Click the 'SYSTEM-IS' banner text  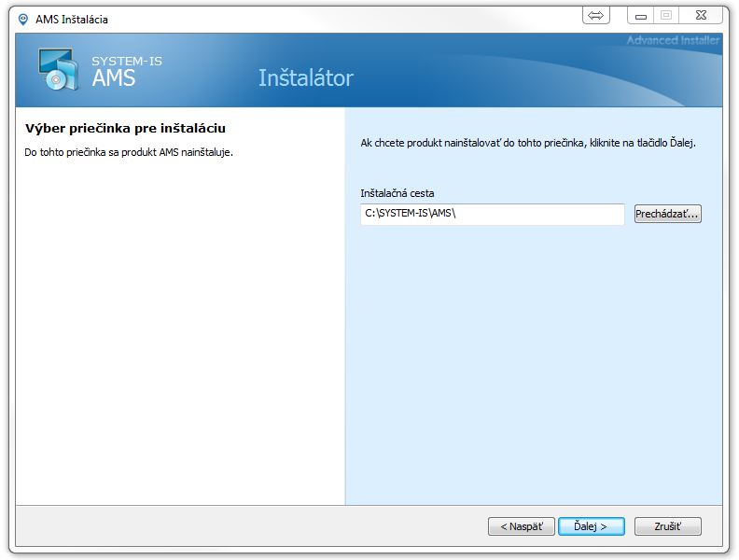click(x=127, y=62)
